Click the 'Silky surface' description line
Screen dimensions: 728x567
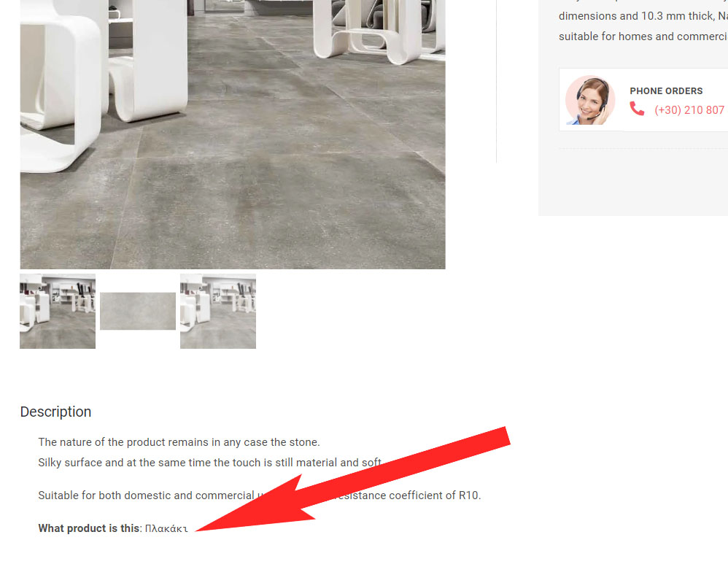point(210,463)
